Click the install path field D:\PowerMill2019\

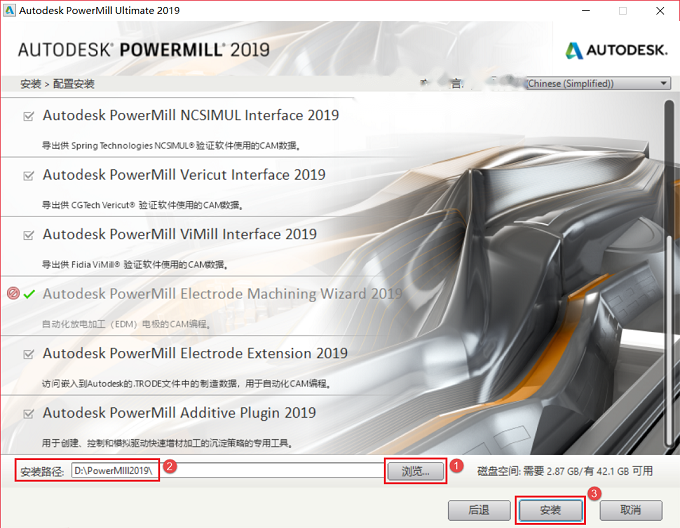pyautogui.click(x=228, y=471)
